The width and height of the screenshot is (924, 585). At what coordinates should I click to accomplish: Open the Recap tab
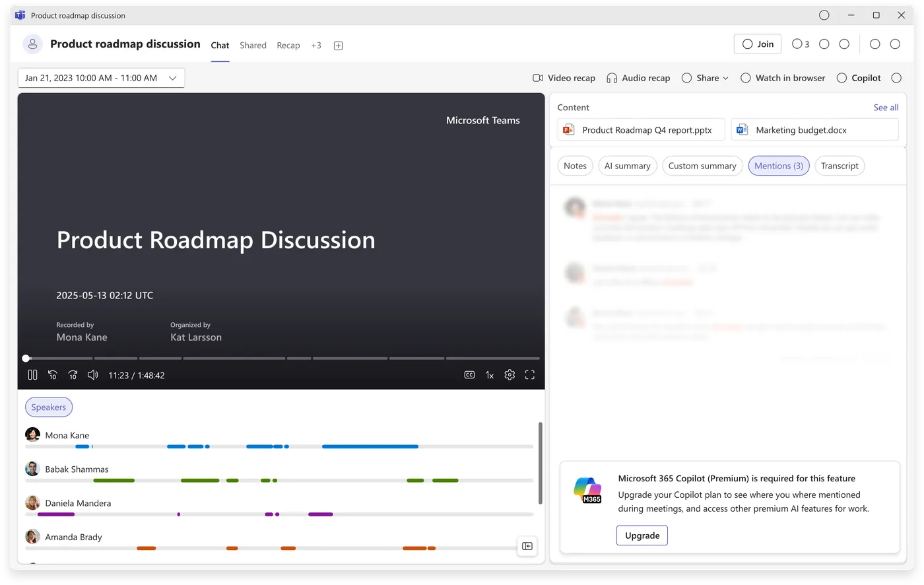[288, 46]
